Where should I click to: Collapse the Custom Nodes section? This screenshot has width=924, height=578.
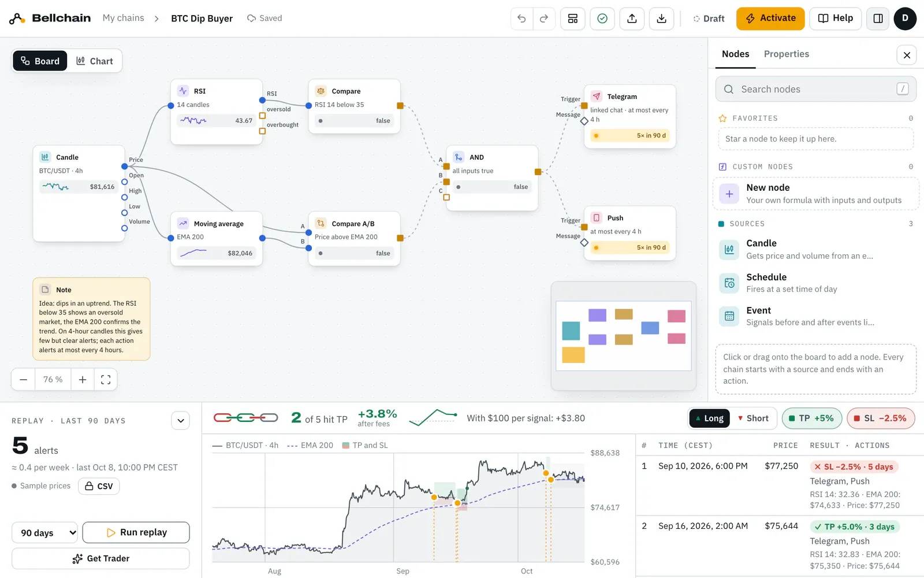point(815,166)
